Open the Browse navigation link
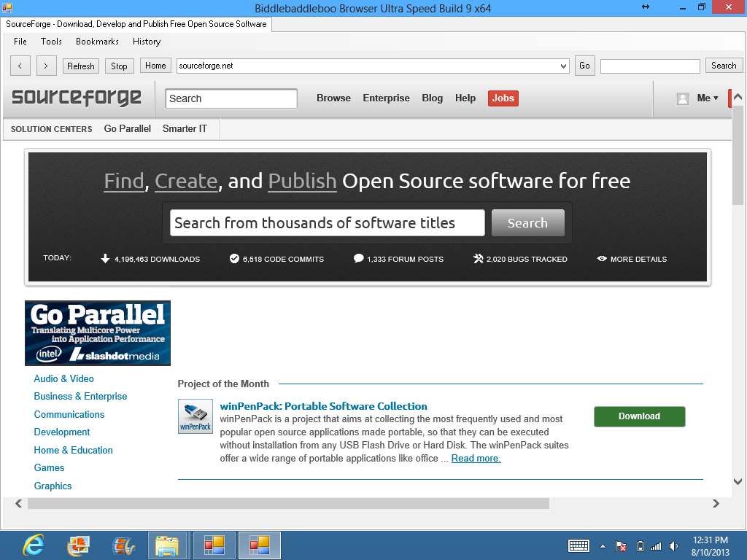Image resolution: width=747 pixels, height=560 pixels. click(333, 98)
